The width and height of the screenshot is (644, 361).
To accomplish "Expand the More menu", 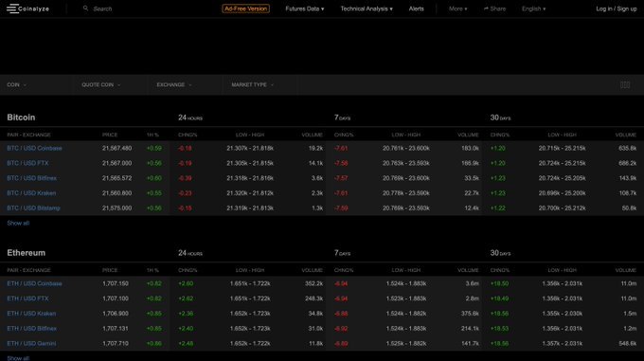I will (458, 9).
